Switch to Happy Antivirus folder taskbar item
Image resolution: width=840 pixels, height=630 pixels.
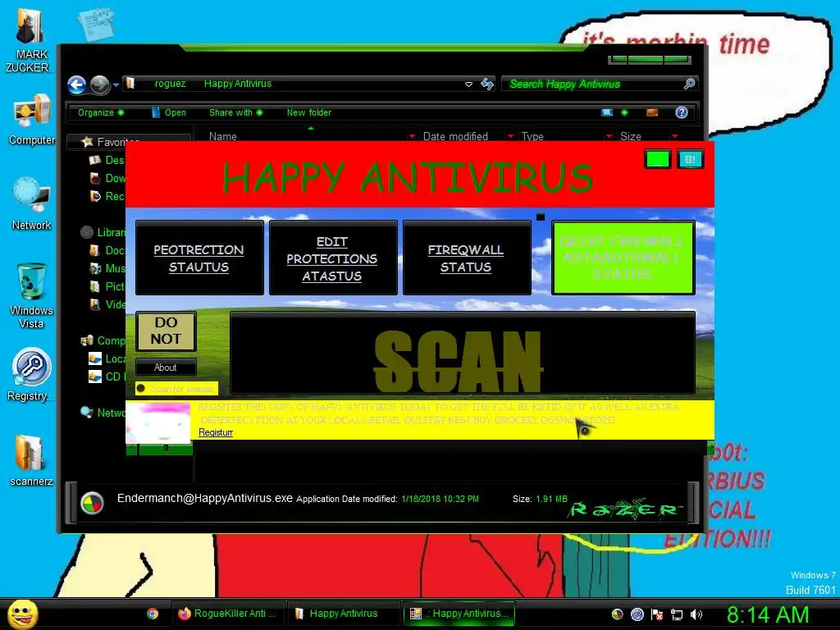pos(343,614)
